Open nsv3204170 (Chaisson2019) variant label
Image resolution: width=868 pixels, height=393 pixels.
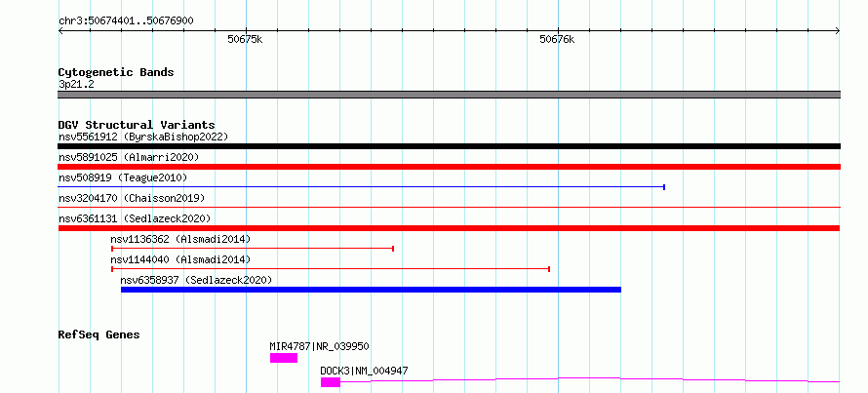(132, 198)
